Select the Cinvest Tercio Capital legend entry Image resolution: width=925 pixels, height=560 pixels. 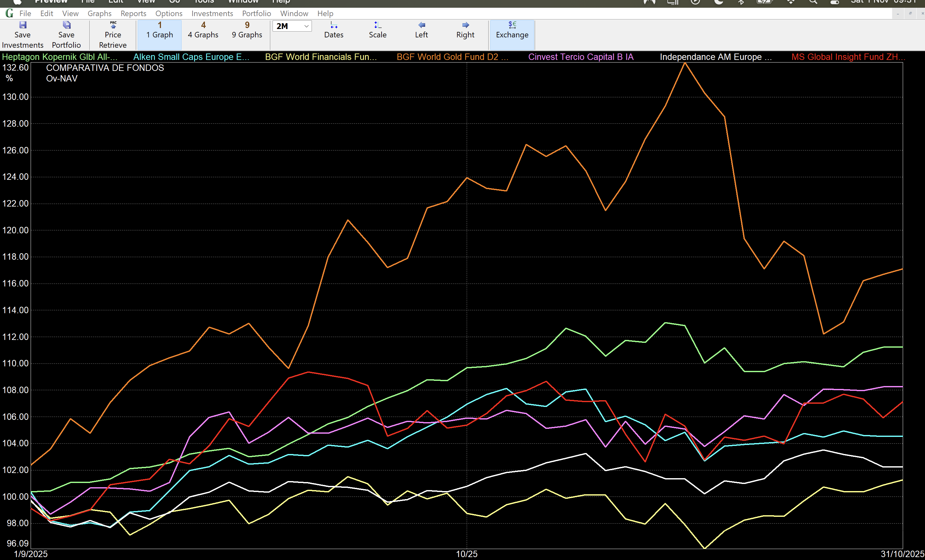(x=581, y=57)
